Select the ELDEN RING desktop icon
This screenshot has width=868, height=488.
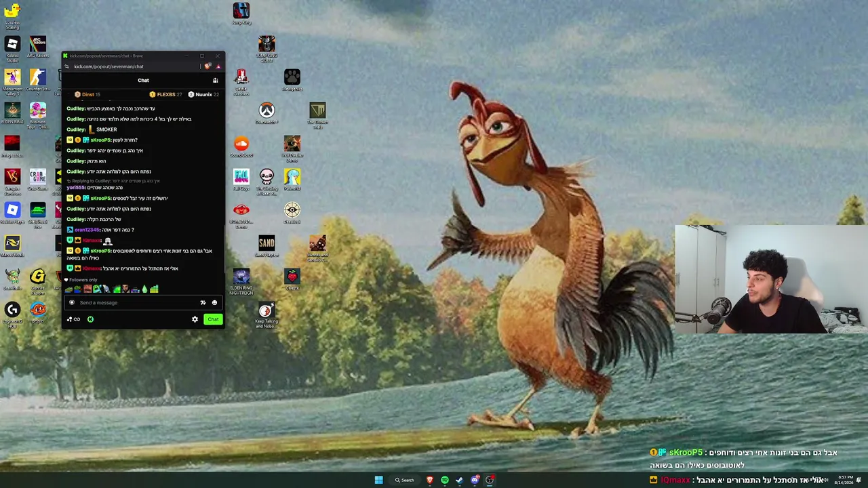[x=12, y=113]
